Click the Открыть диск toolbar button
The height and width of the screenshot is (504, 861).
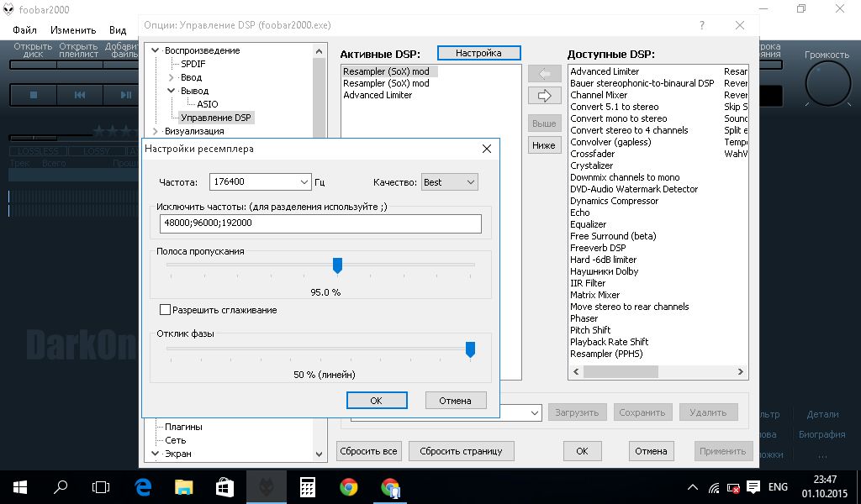pyautogui.click(x=33, y=50)
